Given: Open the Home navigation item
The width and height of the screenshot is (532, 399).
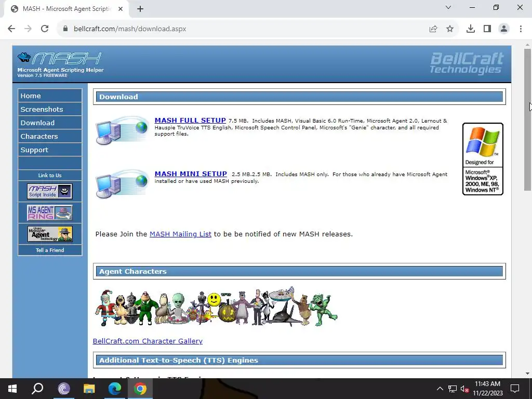Looking at the screenshot, I should pyautogui.click(x=50, y=96).
